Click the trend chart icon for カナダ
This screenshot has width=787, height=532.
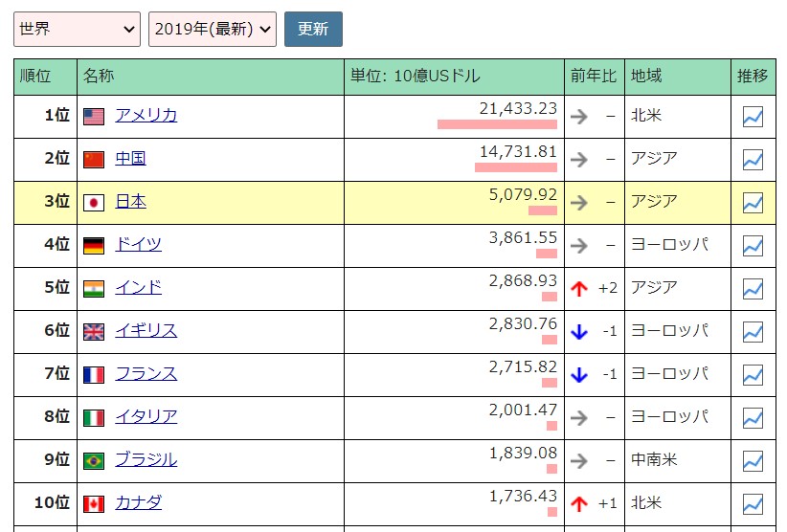tap(753, 504)
